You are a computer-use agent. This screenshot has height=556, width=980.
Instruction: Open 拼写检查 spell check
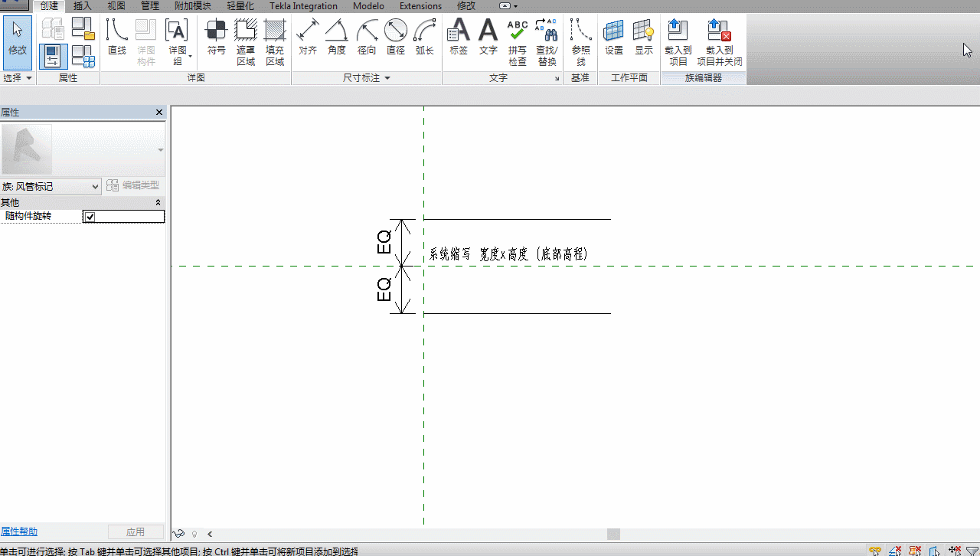pos(518,43)
